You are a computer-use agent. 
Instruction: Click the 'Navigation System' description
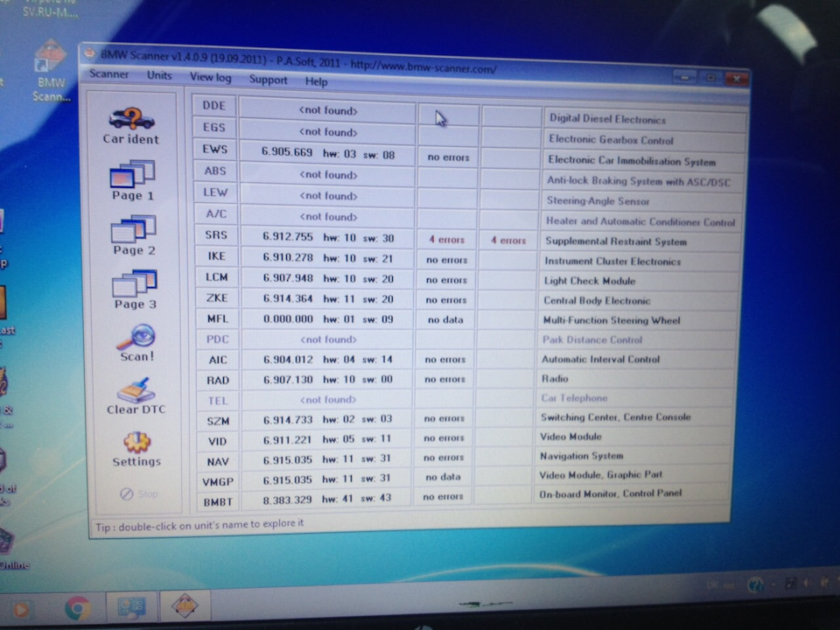point(581,456)
